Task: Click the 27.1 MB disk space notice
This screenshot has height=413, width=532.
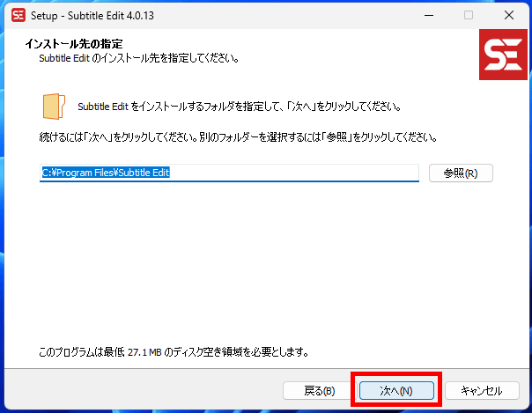Action: point(174,352)
